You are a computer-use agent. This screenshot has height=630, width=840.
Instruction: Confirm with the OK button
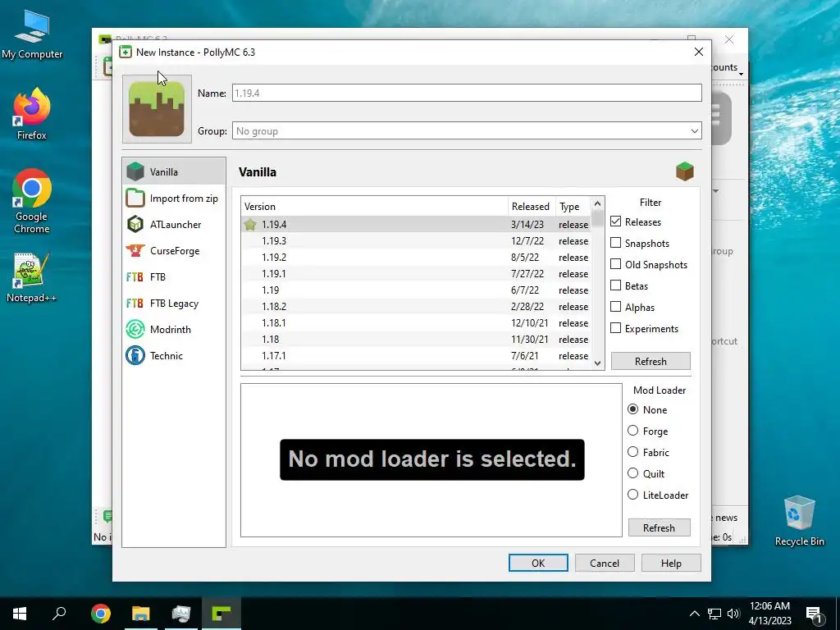(538, 563)
